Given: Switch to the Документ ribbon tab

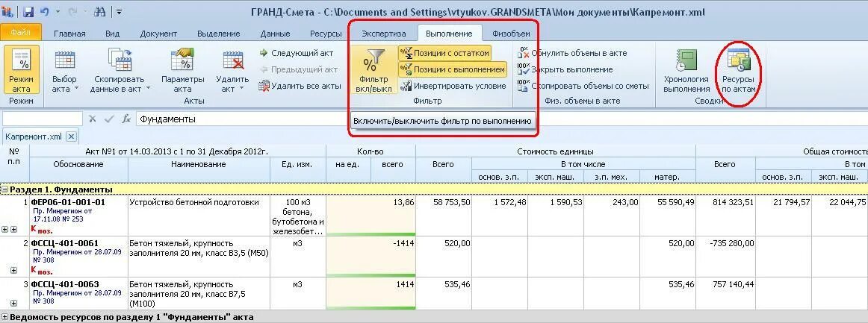Looking at the screenshot, I should click(x=158, y=34).
